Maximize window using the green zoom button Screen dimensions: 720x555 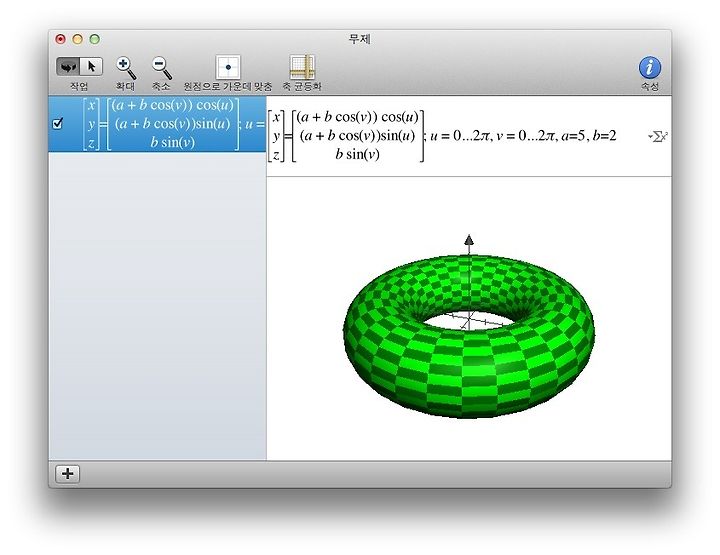click(95, 39)
